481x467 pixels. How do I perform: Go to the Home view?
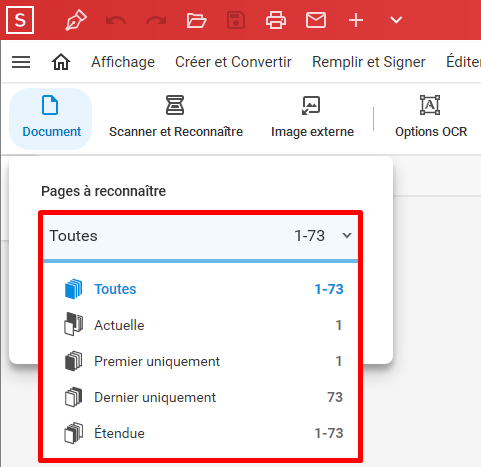pyautogui.click(x=61, y=62)
